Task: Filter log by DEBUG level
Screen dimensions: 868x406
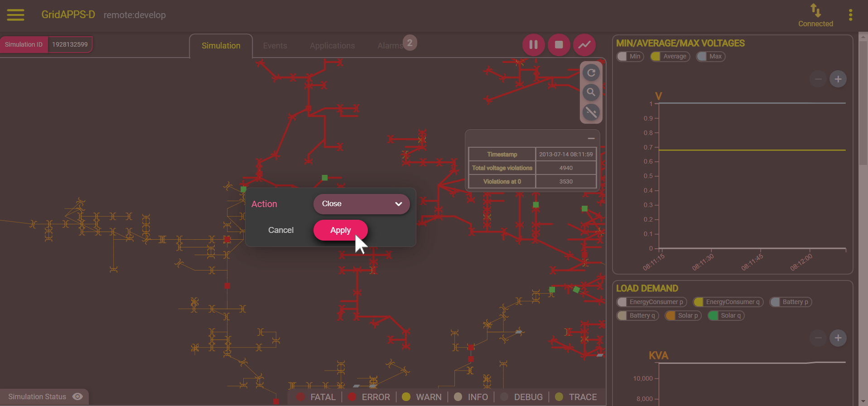Action: point(521,397)
